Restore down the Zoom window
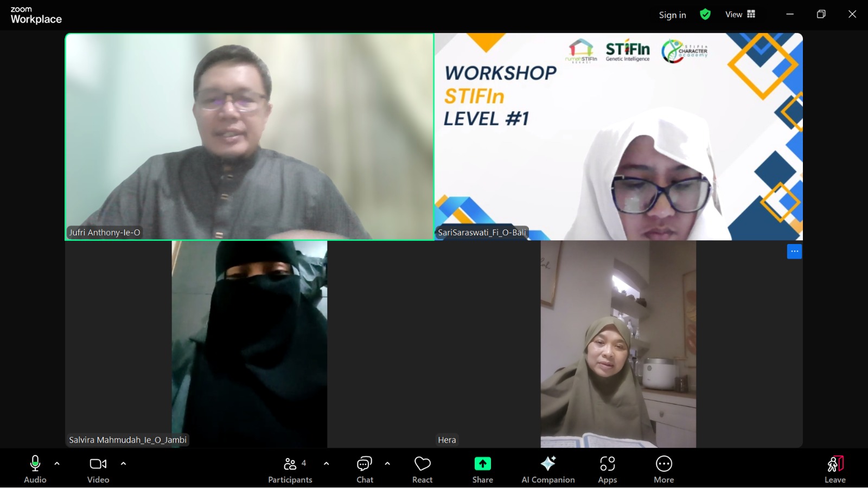 tap(821, 15)
